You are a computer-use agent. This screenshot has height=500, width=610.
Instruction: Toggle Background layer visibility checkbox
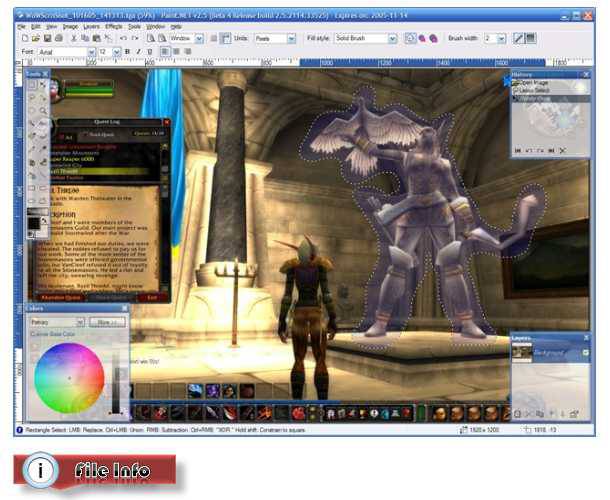[585, 353]
